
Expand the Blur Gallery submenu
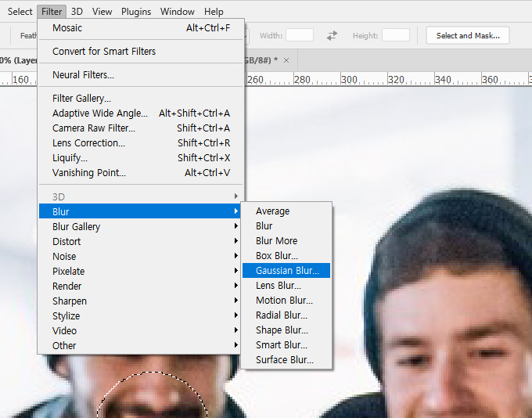click(x=140, y=226)
